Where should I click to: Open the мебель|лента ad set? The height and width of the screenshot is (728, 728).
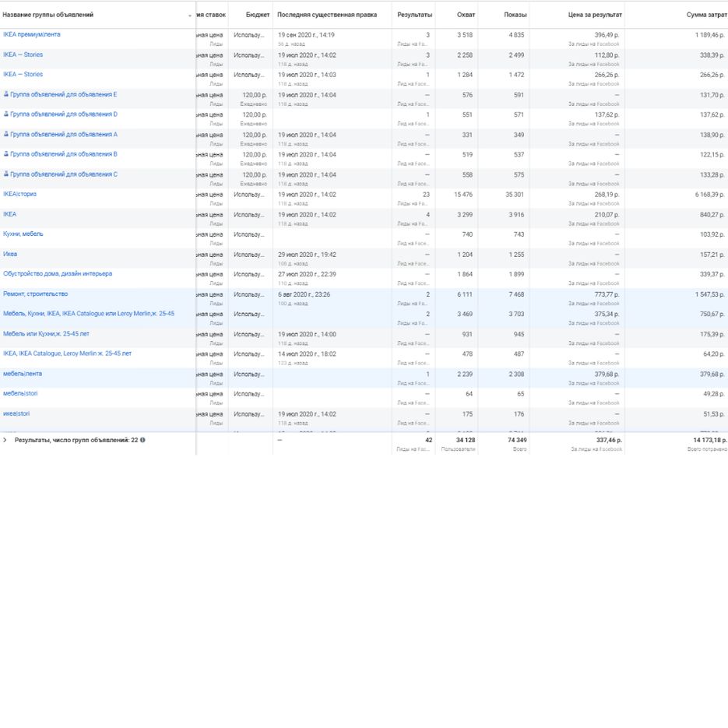point(23,374)
